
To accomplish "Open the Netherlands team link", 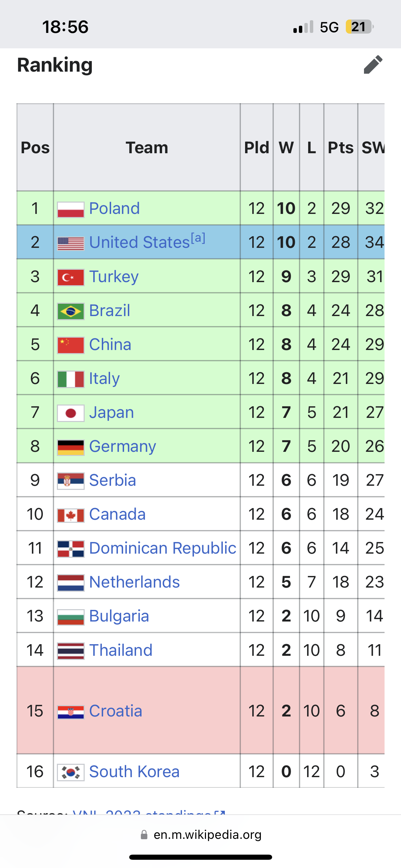I will [x=134, y=582].
